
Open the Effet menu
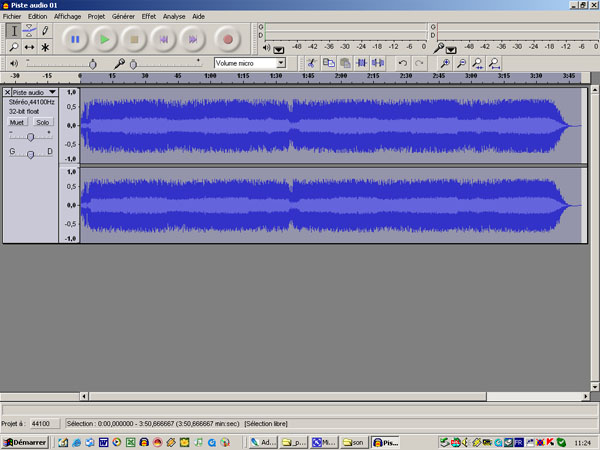(148, 17)
